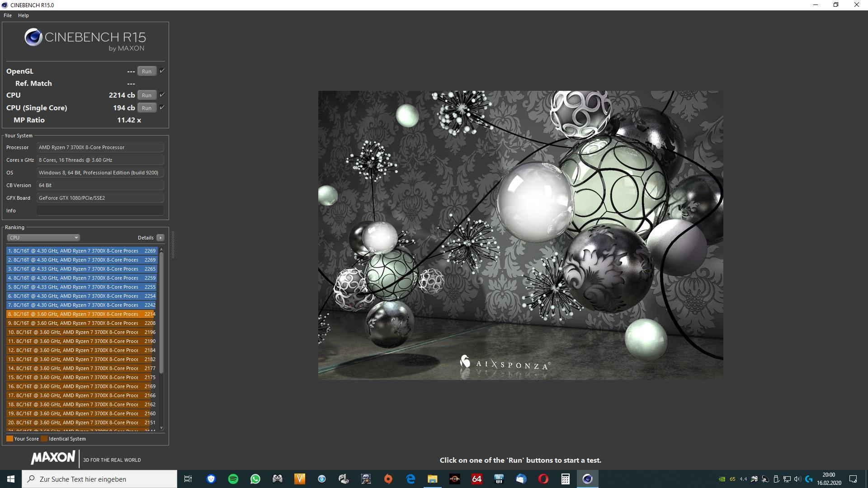Open Calculator from the taskbar
Viewport: 868px width, 488px height.
566,479
